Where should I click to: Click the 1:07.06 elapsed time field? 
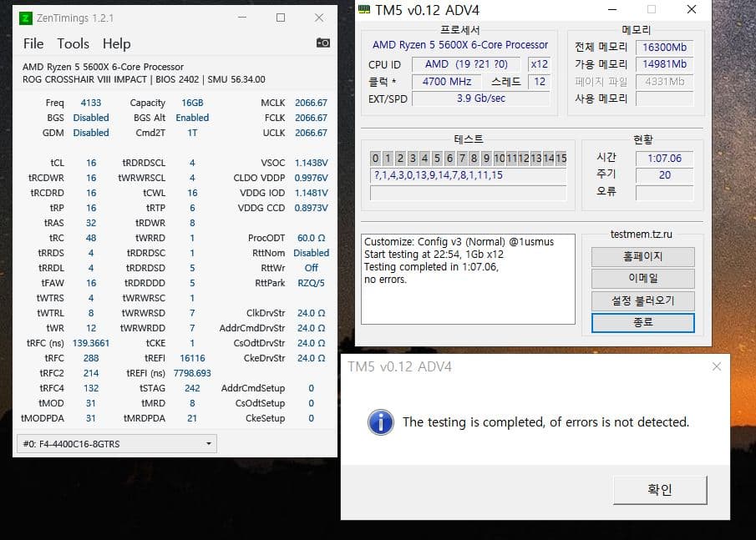(x=664, y=159)
